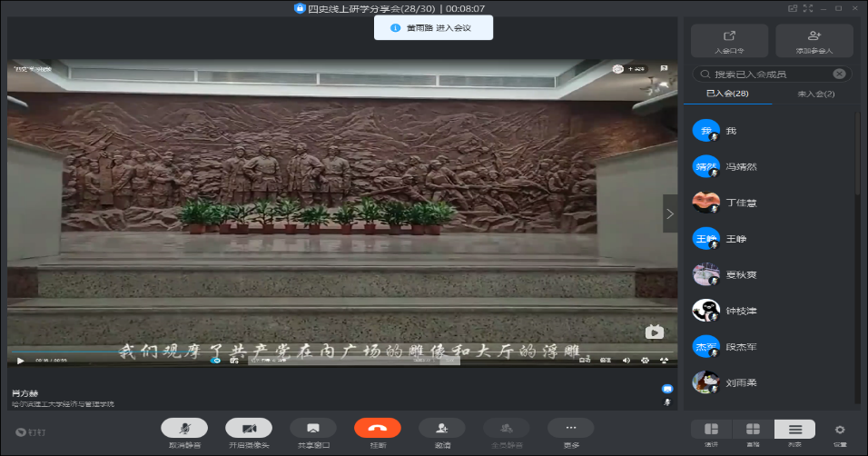This screenshot has width=868, height=456.
Task: Switch to the 未入会(2) tab
Action: click(x=815, y=94)
